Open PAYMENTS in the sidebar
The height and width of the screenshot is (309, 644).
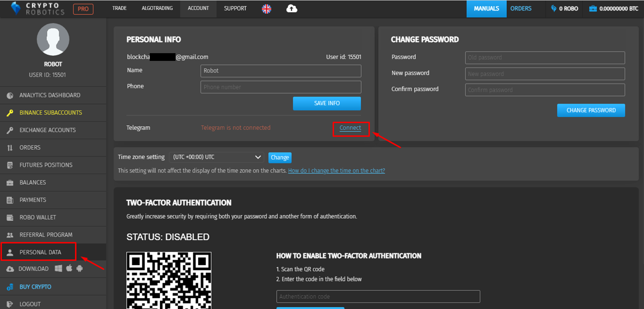[53, 200]
